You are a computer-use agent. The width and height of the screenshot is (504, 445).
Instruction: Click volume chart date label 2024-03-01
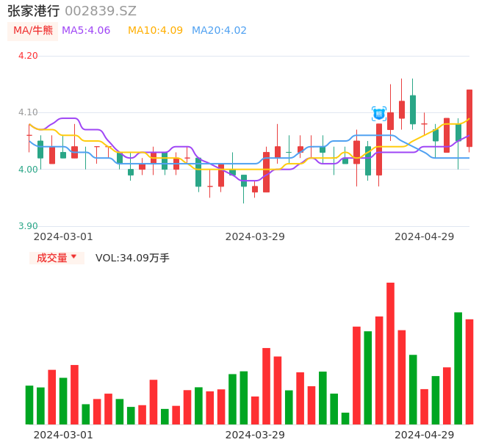(x=63, y=435)
